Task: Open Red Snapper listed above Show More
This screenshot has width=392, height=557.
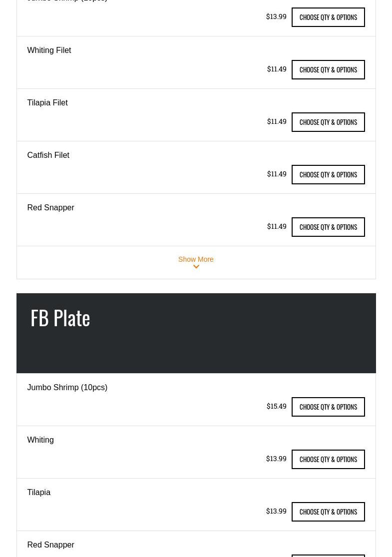Action: 50,208
